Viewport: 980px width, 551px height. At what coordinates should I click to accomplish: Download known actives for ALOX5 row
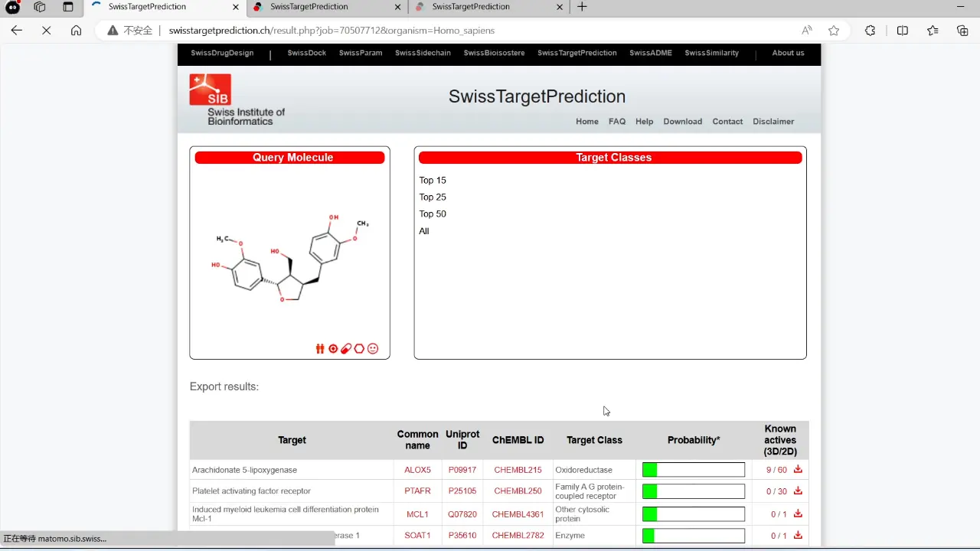[x=798, y=469]
